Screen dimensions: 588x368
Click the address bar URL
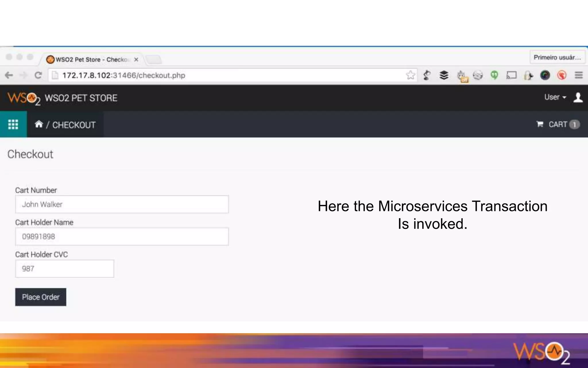(124, 75)
